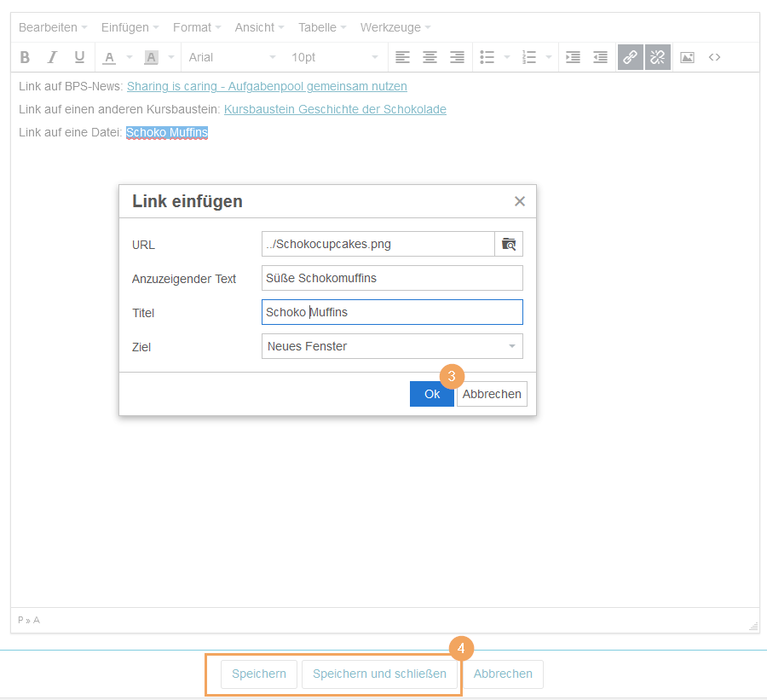
Task: Click the remove link icon
Action: click(x=657, y=57)
